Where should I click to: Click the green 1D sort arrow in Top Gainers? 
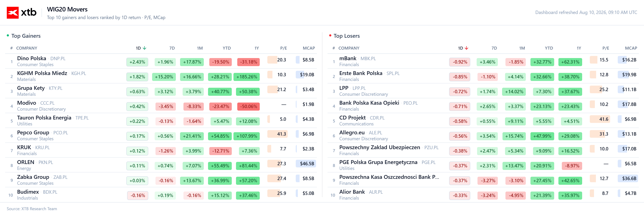pos(144,48)
